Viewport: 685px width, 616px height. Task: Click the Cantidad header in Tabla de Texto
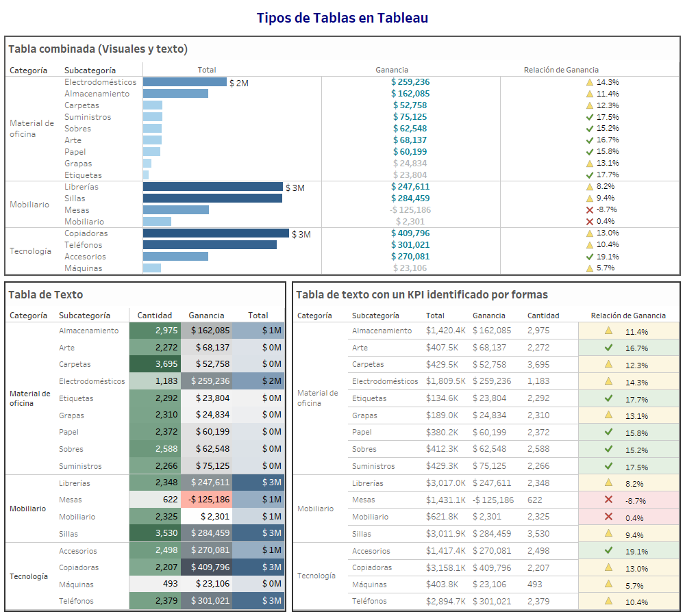(155, 316)
